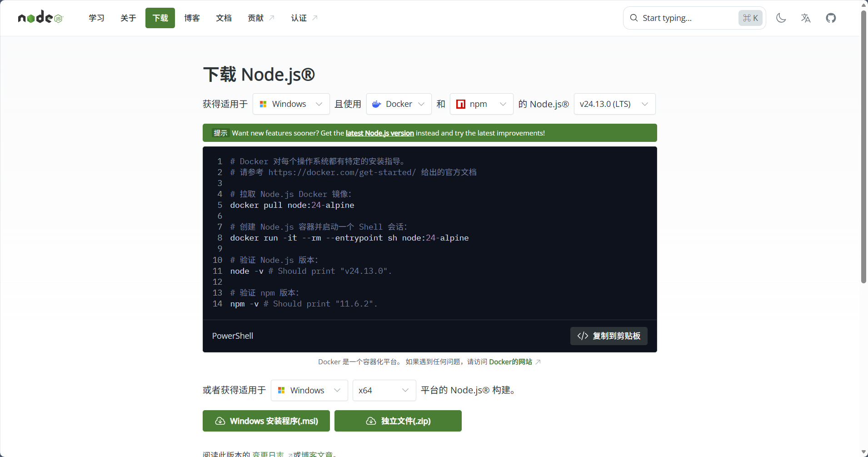
Task: Expand the lower Windows build platform dropdown
Action: [309, 391]
